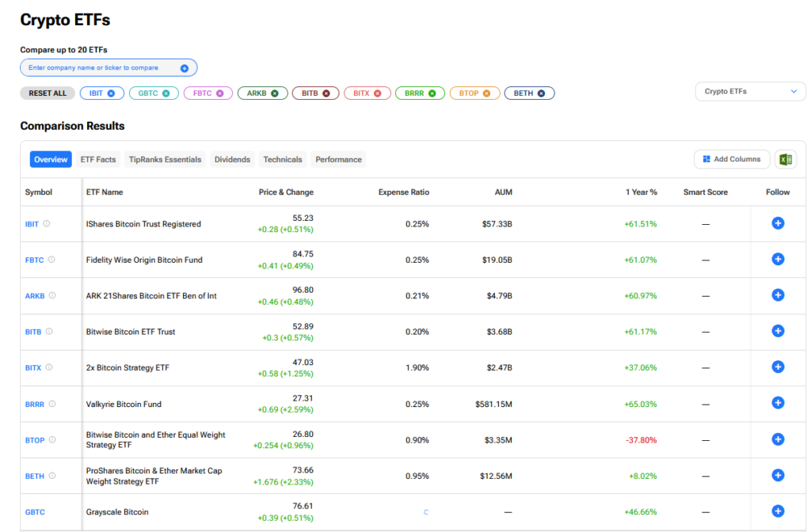811x532 pixels.
Task: Remove the BTOP chip from comparison
Action: pos(487,93)
